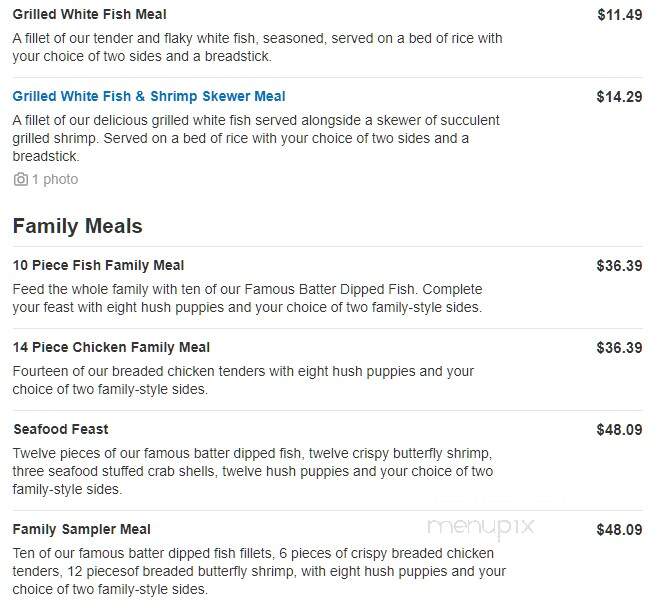Click the $11.49 price
Viewport: 660px width, 609px height.
(620, 15)
